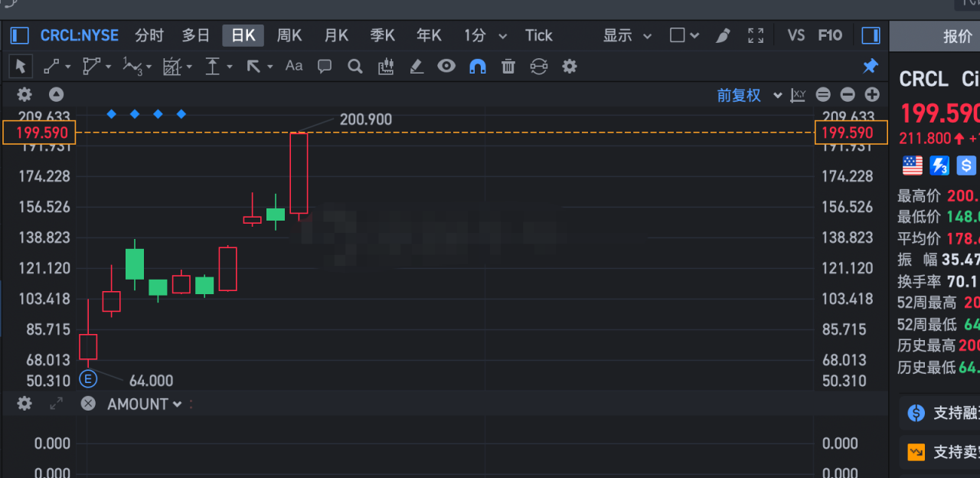The image size is (980, 478).
Task: Open the chart layout square dropdown
Action: pyautogui.click(x=684, y=35)
